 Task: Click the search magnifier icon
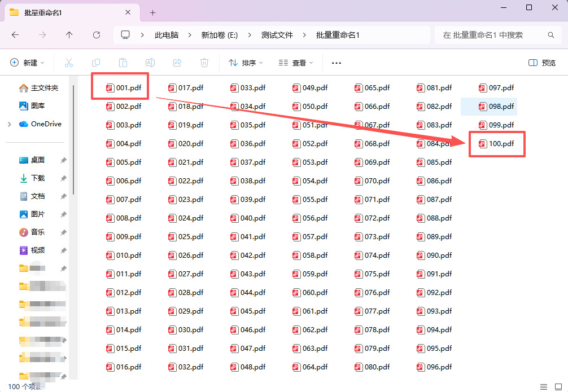point(551,35)
